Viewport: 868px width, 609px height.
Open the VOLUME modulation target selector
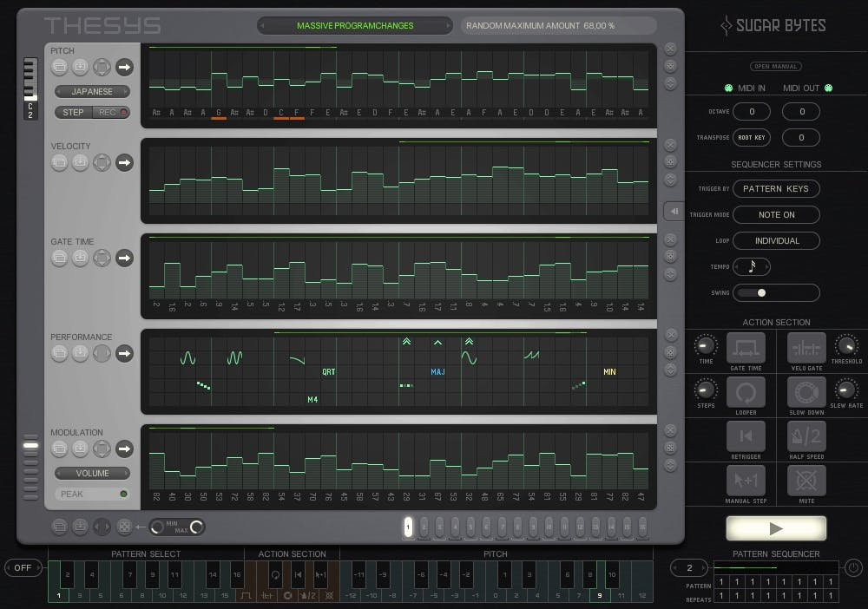click(x=92, y=473)
